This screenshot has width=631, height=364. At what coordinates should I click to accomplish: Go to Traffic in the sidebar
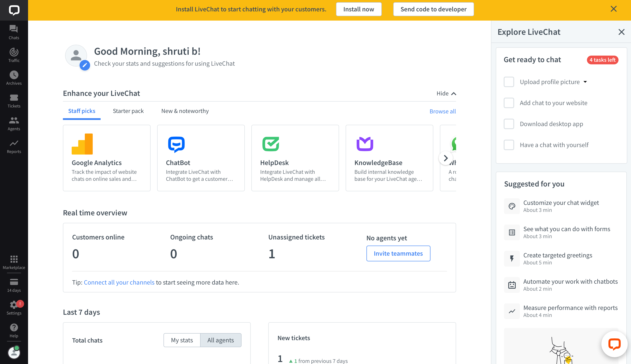click(14, 55)
